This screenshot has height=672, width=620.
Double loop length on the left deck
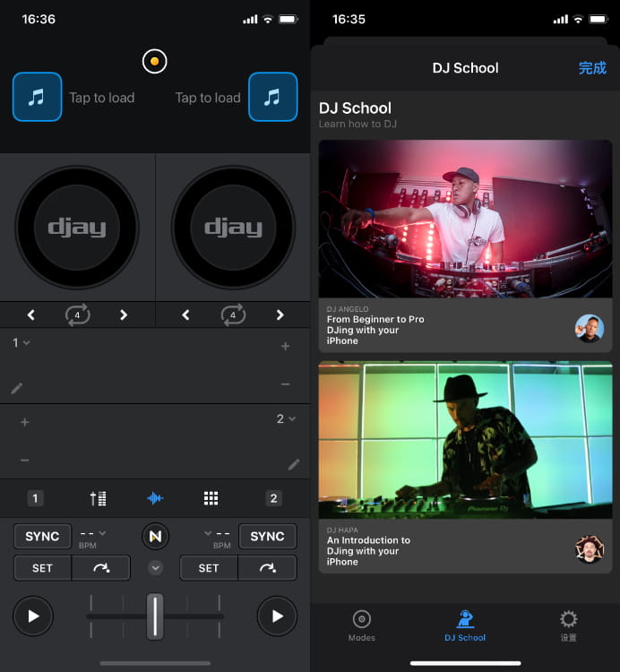(x=124, y=315)
